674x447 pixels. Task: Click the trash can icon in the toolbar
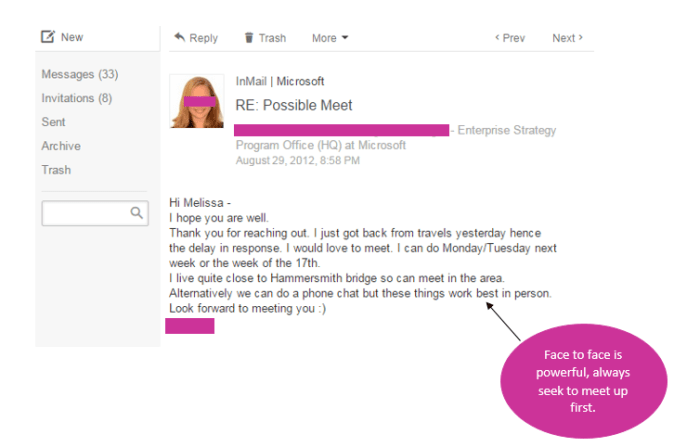tap(249, 38)
